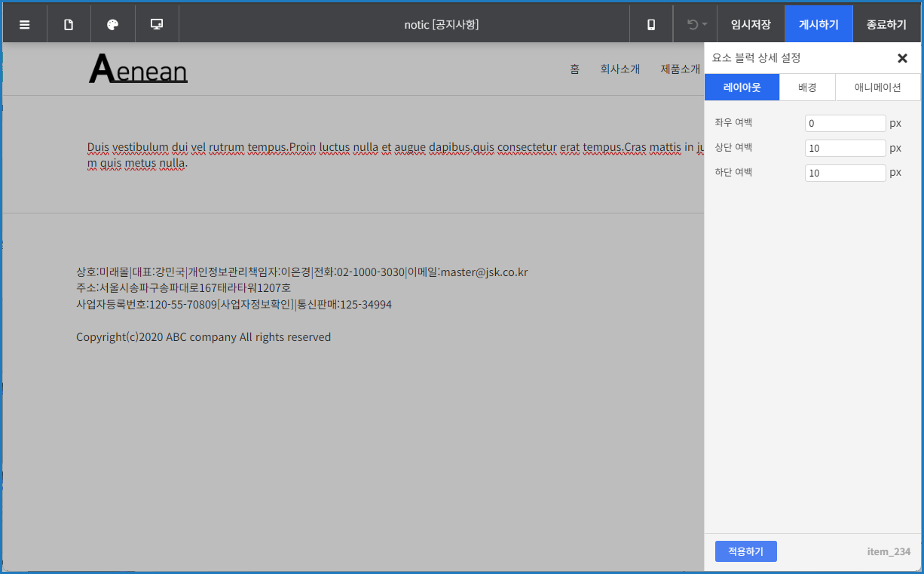
Task: Select the 레이아웃 tab
Action: pos(742,87)
